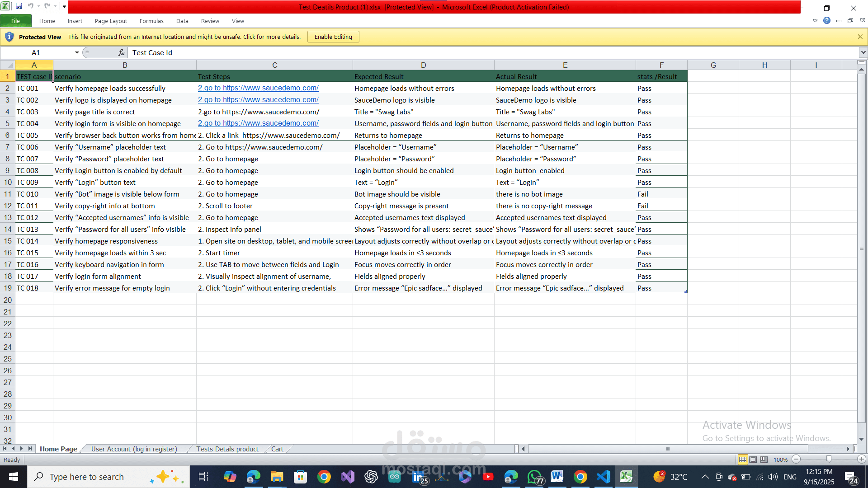Open the Review ribbon tab
Image resolution: width=868 pixels, height=488 pixels.
click(210, 21)
